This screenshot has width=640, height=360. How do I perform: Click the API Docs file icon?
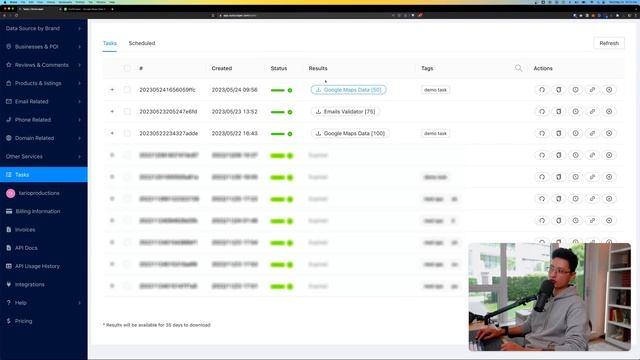point(9,248)
